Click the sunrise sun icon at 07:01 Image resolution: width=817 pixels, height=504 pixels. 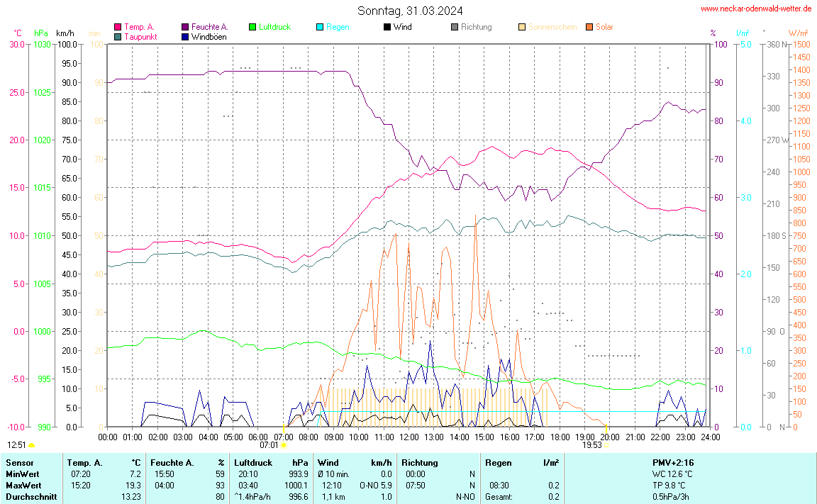pos(284,445)
